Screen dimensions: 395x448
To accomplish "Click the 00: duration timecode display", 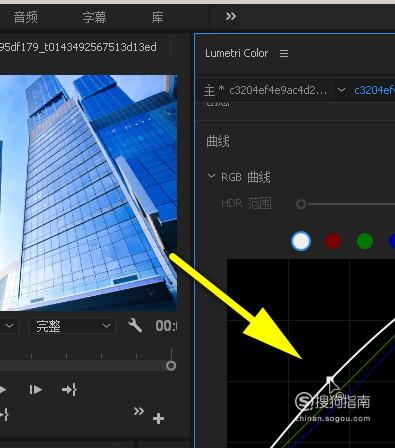I will (x=166, y=326).
